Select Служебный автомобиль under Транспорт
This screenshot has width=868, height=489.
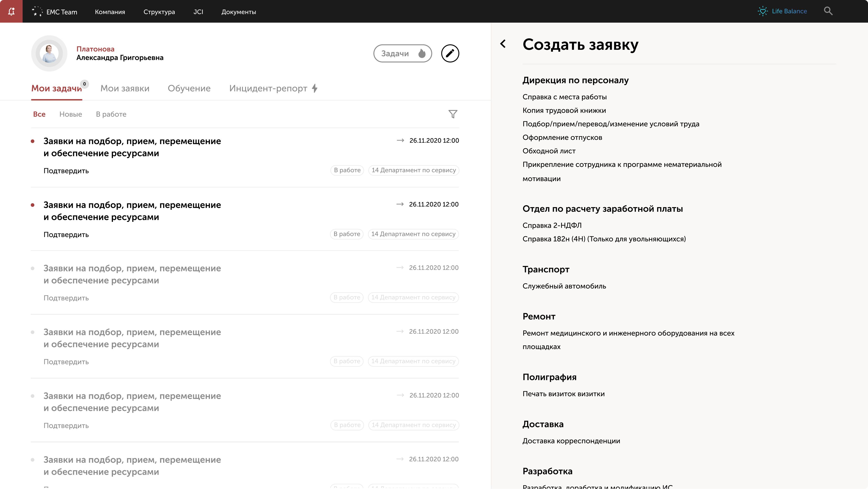tap(564, 286)
